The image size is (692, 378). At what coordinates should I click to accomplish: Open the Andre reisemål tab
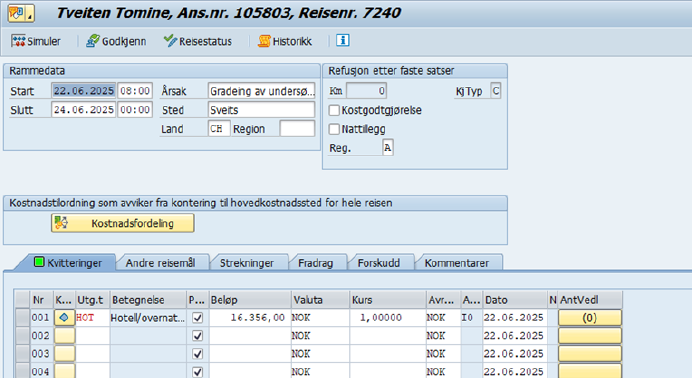160,263
